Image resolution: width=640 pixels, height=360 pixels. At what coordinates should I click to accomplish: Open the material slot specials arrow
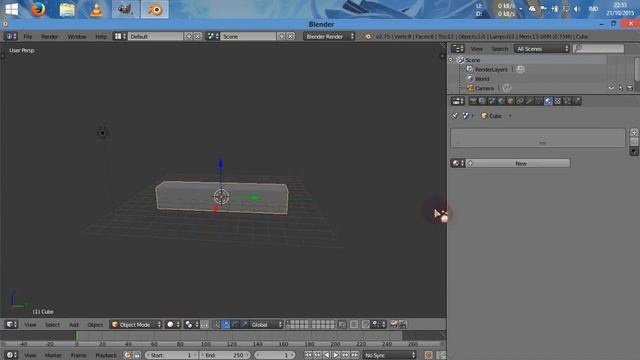[x=634, y=151]
